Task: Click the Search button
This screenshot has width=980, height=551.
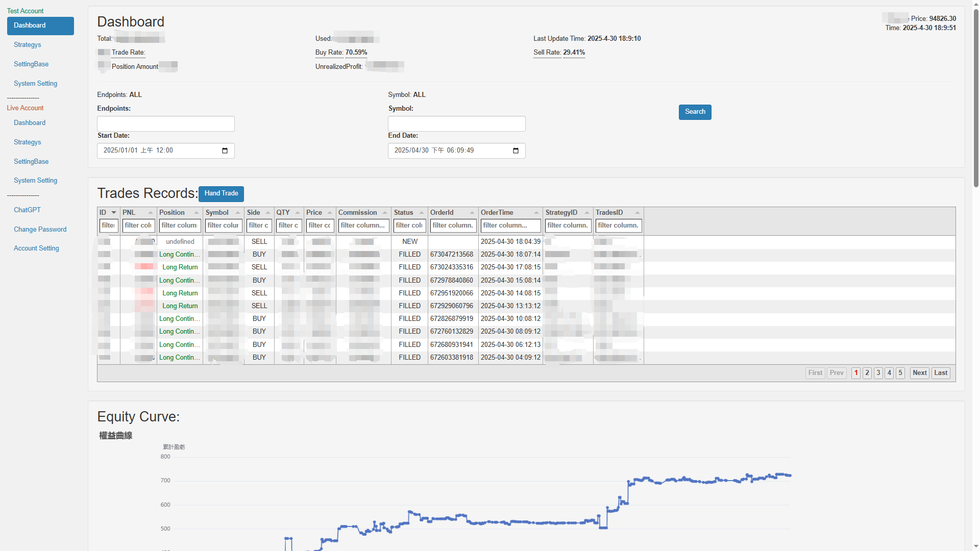Action: click(695, 112)
